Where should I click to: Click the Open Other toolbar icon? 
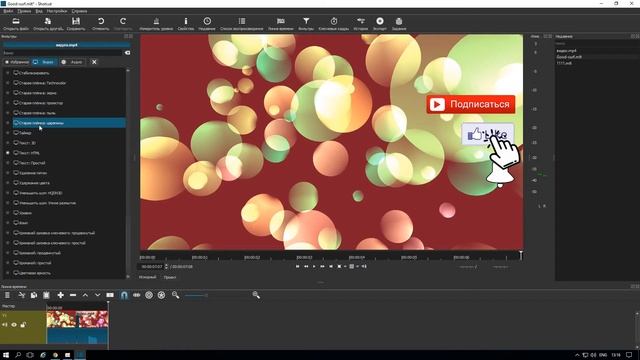click(x=48, y=21)
